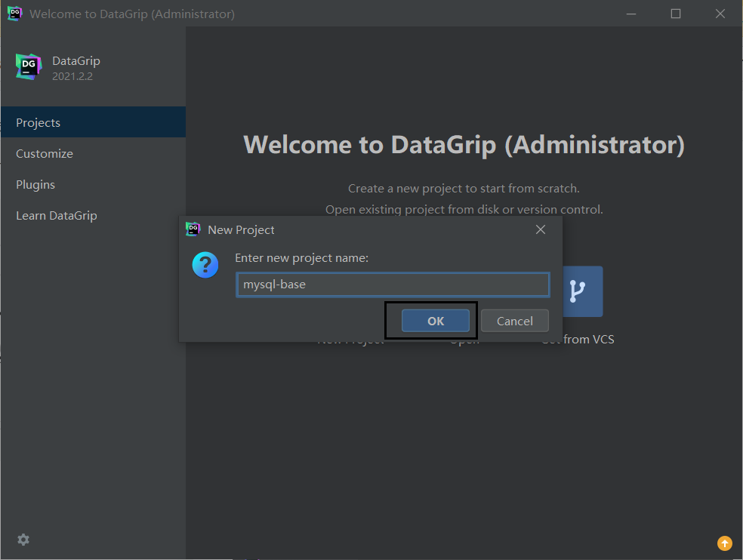Click the 'from VCS' label under the icon

point(588,339)
